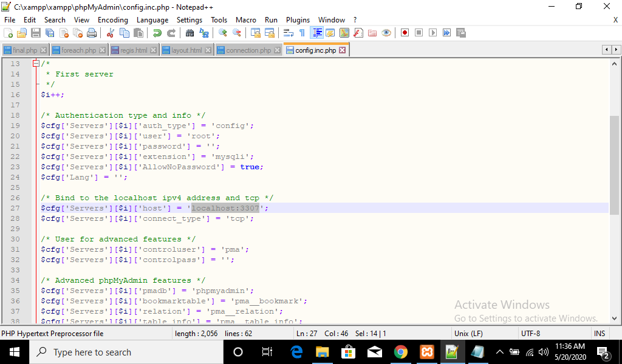Toggle word wrap toolbar icon
The image size is (622, 364).
pyautogui.click(x=289, y=33)
